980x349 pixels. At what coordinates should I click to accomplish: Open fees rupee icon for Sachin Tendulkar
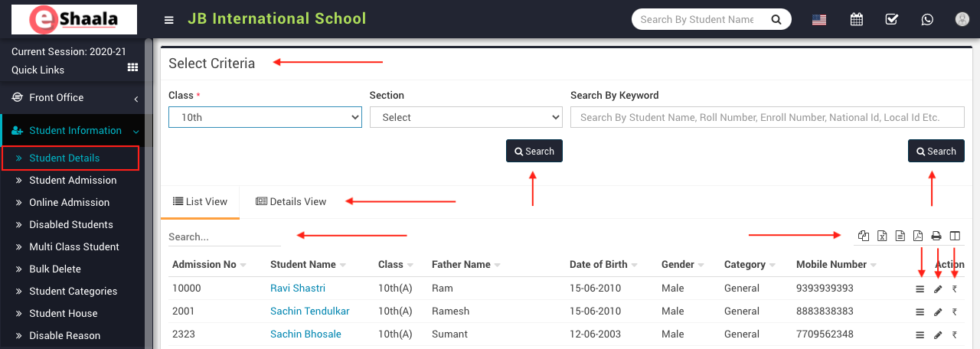(x=955, y=312)
